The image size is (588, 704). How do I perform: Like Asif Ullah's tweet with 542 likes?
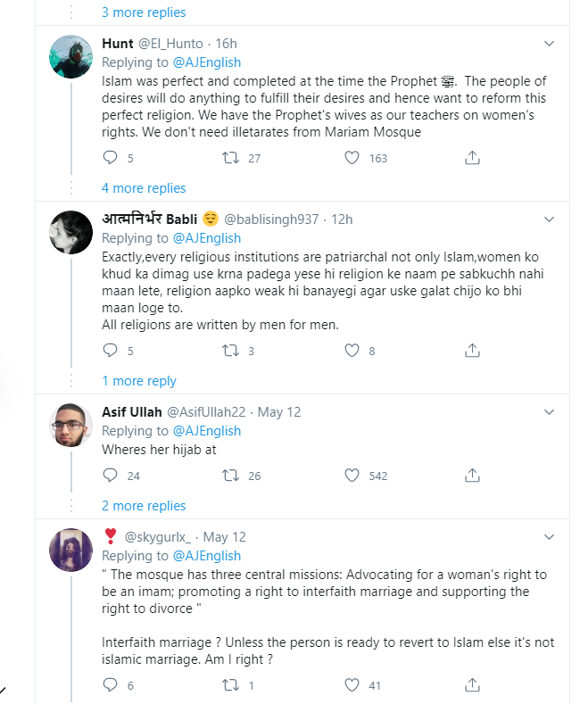pyautogui.click(x=352, y=476)
